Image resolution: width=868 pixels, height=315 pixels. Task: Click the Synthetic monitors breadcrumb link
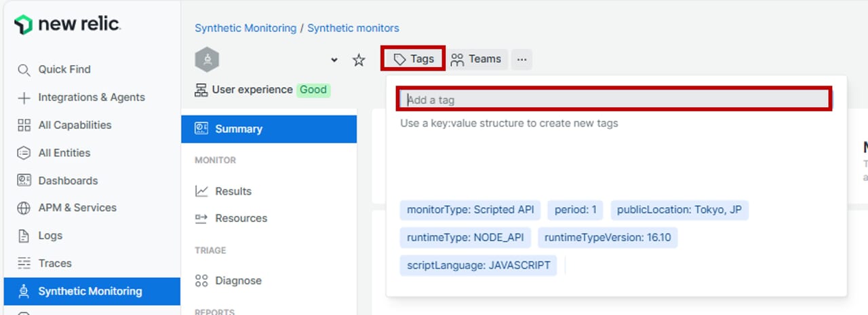[x=353, y=28]
